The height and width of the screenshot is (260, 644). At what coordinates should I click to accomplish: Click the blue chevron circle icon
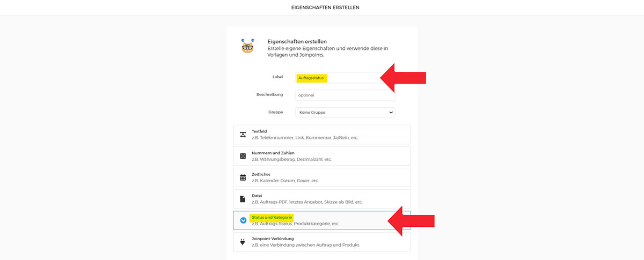243,220
